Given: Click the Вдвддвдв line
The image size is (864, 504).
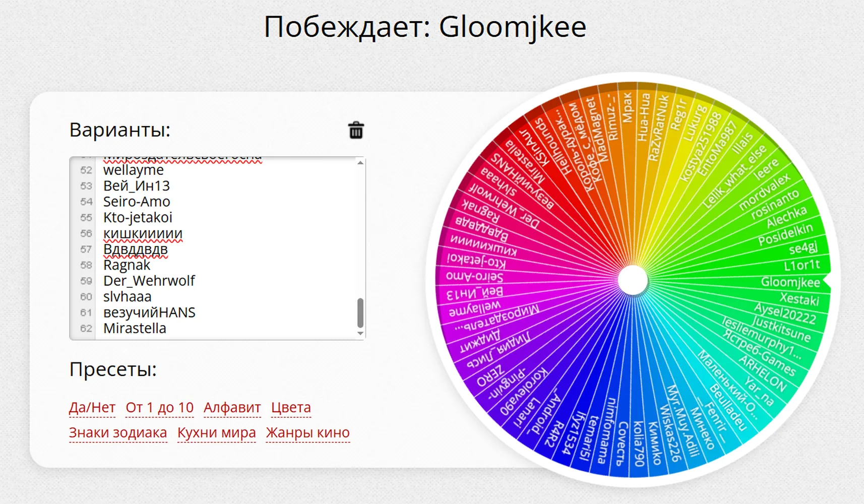Looking at the screenshot, I should pos(135,249).
